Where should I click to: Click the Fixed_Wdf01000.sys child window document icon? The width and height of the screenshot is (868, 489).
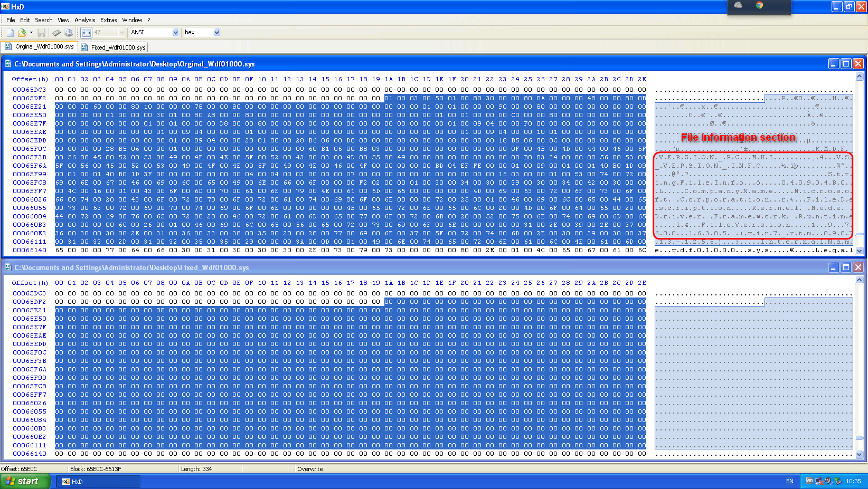pos(8,267)
